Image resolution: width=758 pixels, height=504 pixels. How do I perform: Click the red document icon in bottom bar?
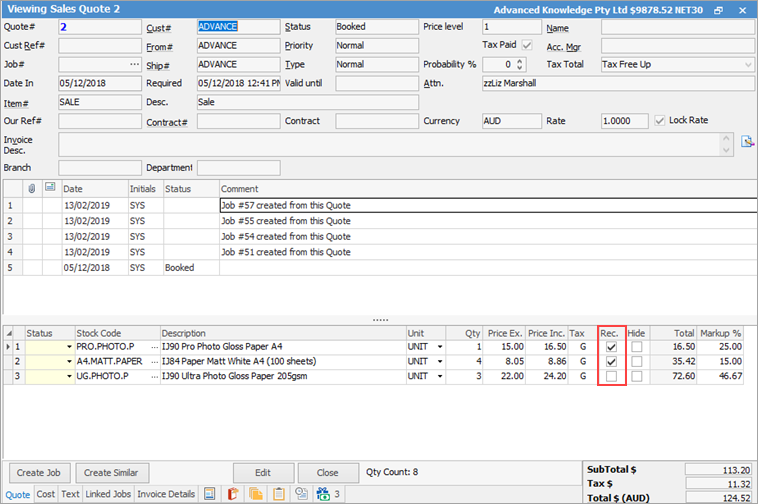[235, 494]
